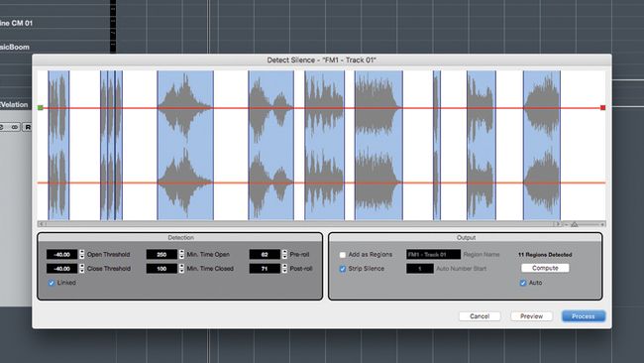Click the Close Threshold value field

point(62,269)
